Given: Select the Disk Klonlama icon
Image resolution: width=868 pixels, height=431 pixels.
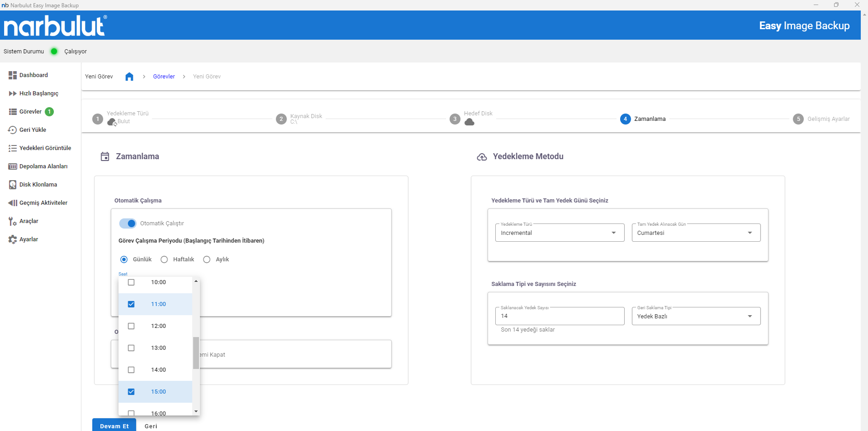Looking at the screenshot, I should point(12,185).
